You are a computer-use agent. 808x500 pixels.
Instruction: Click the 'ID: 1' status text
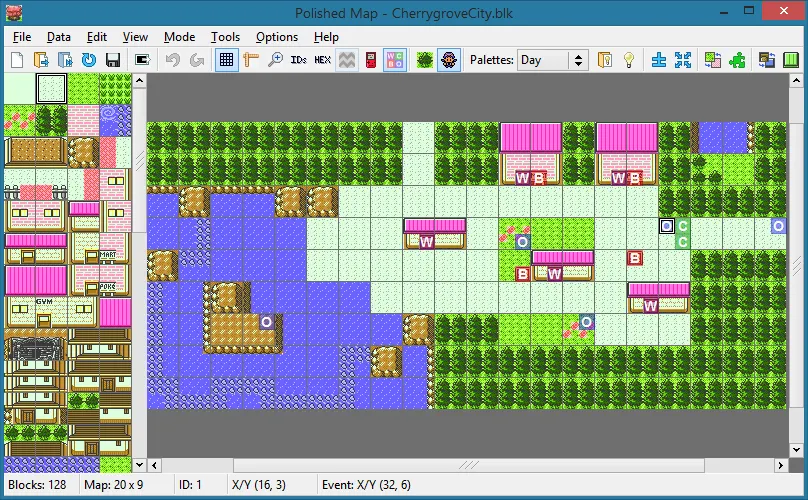(x=190, y=485)
